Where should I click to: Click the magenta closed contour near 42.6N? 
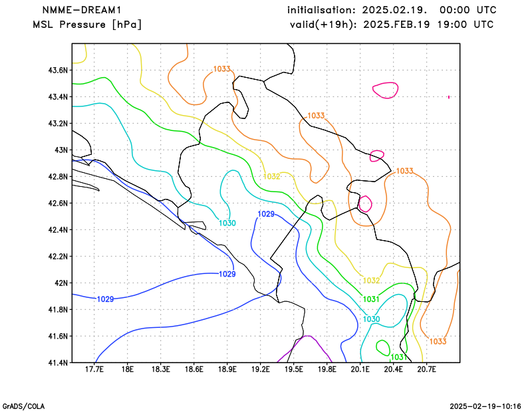365,204
